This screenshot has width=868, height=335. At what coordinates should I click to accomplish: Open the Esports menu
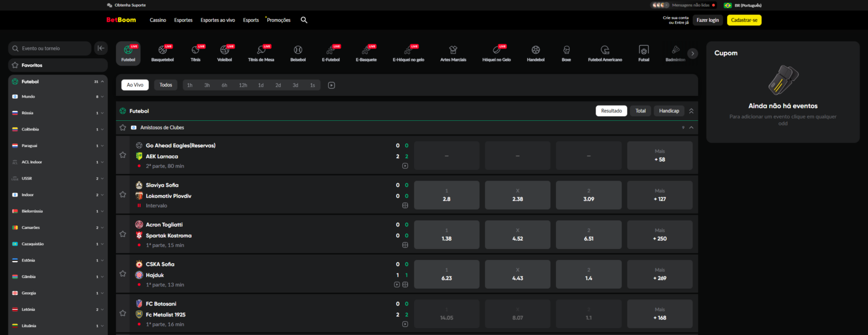point(251,20)
